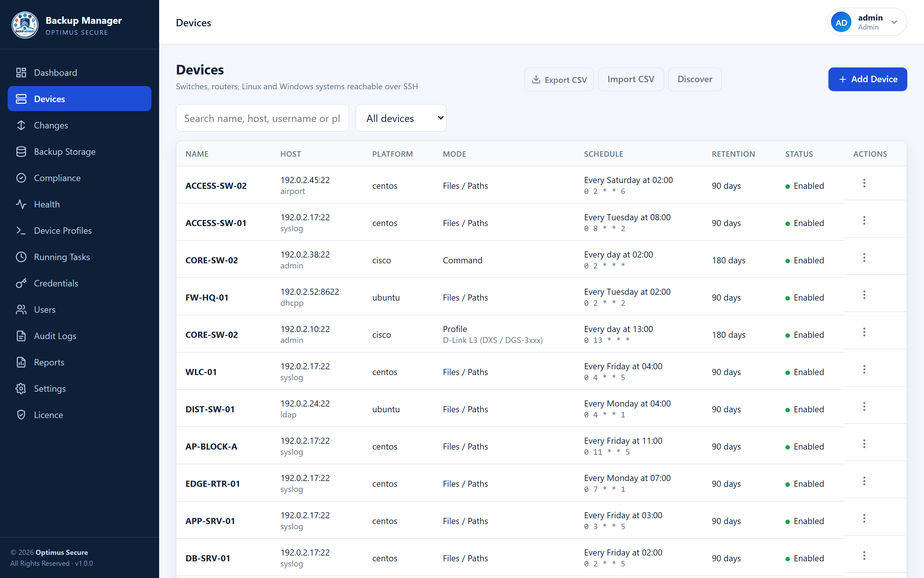This screenshot has height=578, width=924.
Task: Export devices to CSV
Action: coord(559,80)
